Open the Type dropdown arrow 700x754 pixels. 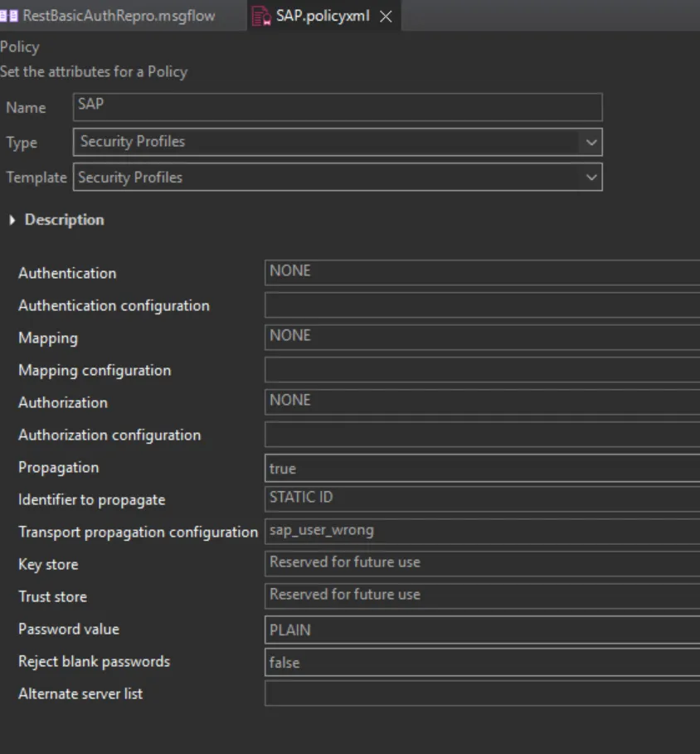591,143
